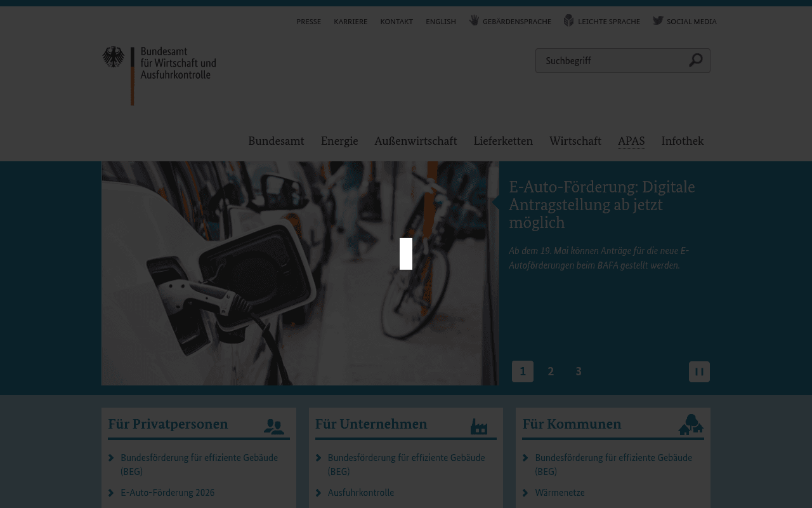Open the Außenwirtschaft main menu
The image size is (812, 508).
point(416,141)
